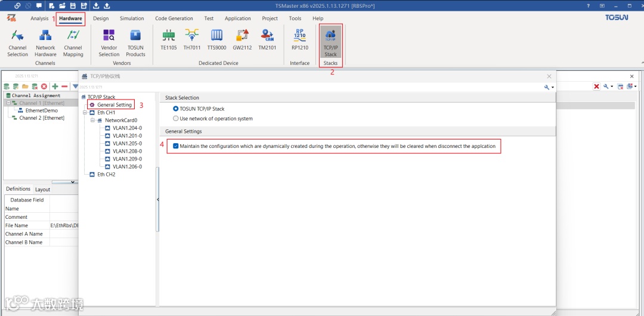Select Eth CH2 in the tree

[x=106, y=174]
